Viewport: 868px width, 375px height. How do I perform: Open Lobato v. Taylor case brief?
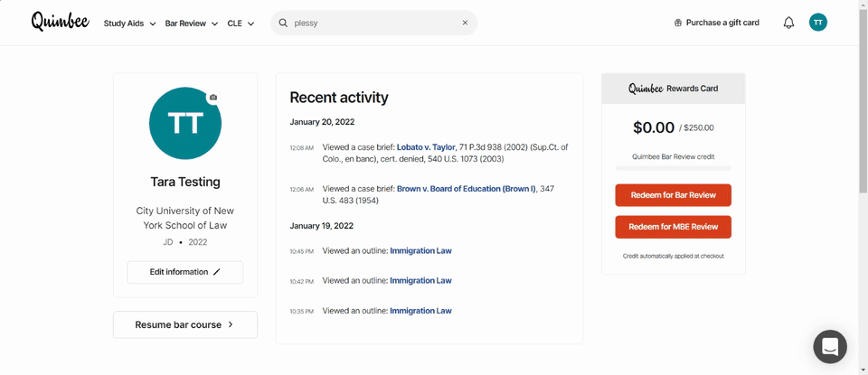point(426,147)
